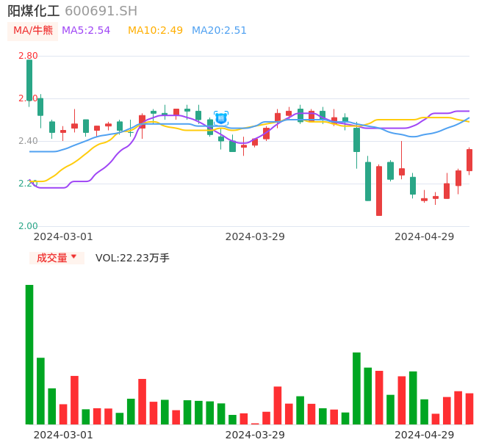504x445 pixels.
Task: Click the long red candlestick at the chart's lowest point
Action: [379, 191]
